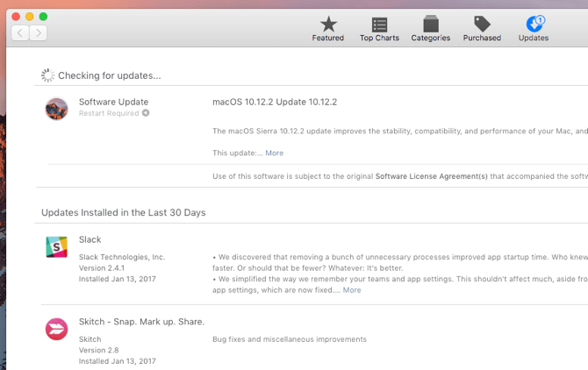Image resolution: width=588 pixels, height=370 pixels.
Task: Open the Software License Agreement(s) link
Action: pos(431,176)
